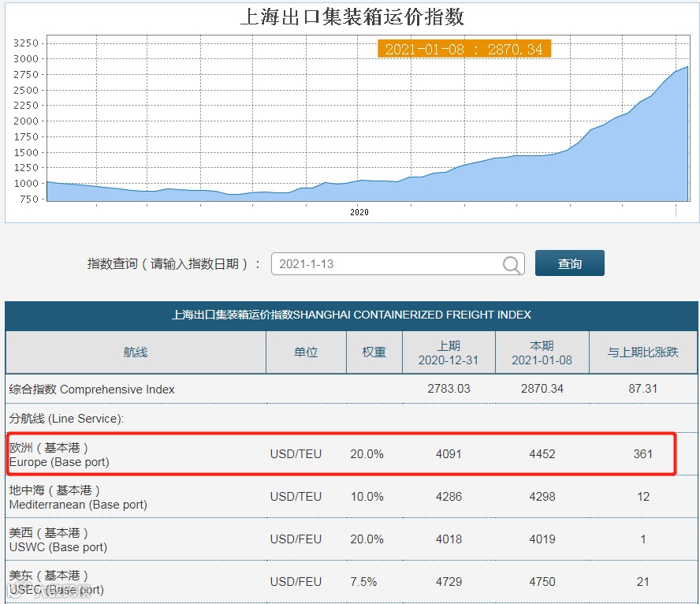This screenshot has width=700, height=604.
Task: Click the chart peak at right edge
Action: 687,67
